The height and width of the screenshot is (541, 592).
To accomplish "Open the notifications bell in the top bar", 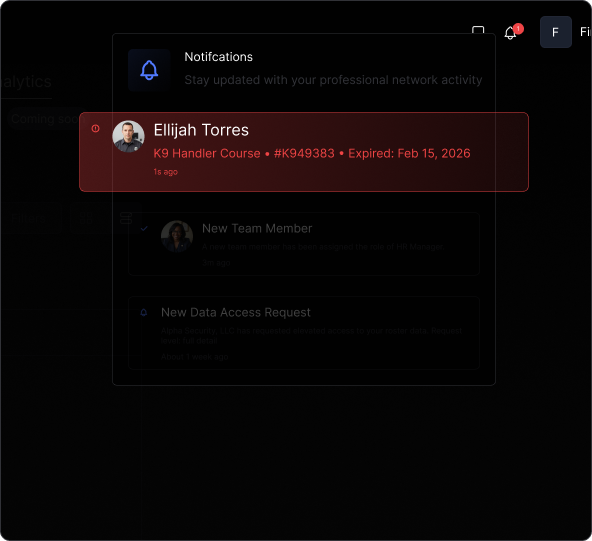I will 510,33.
